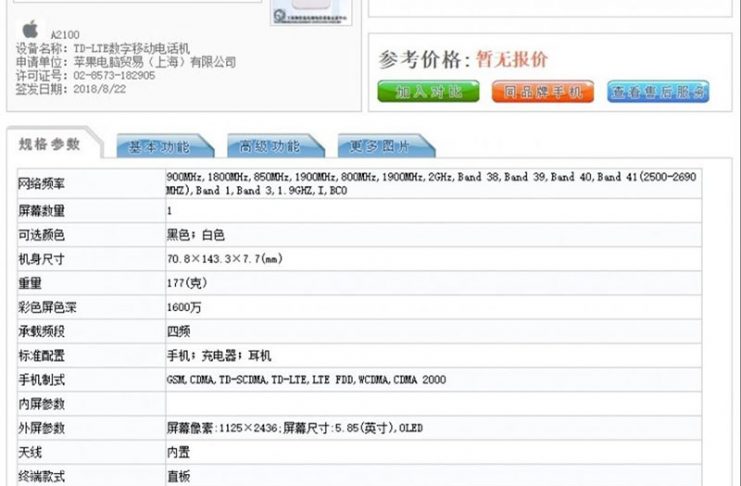Click the orange 同品牌手机 button
The image size is (741, 486).
click(542, 92)
